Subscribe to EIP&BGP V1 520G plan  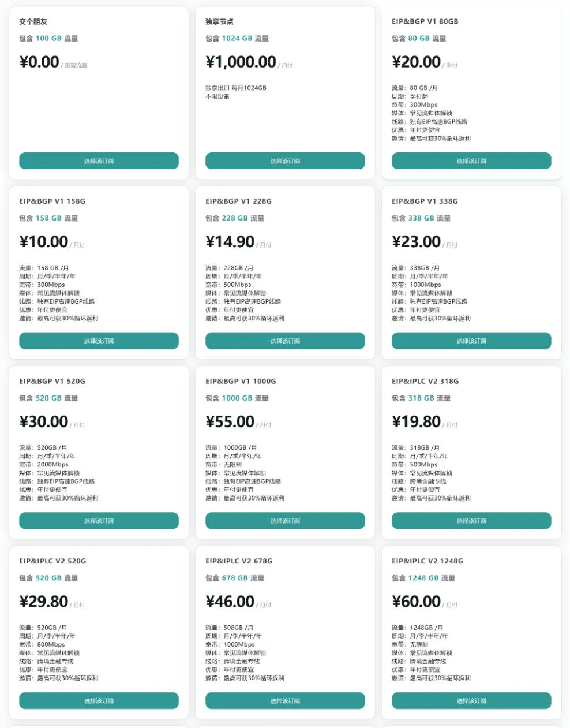click(99, 521)
